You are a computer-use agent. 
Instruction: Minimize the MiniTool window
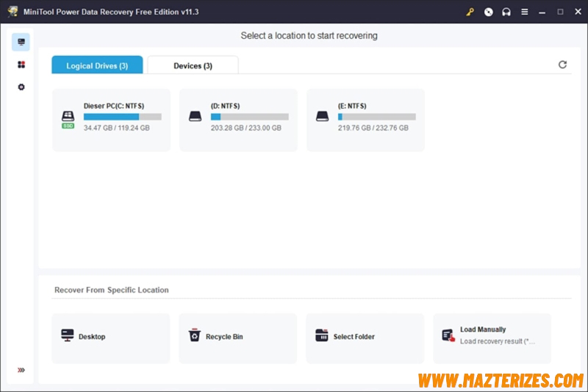tap(542, 12)
